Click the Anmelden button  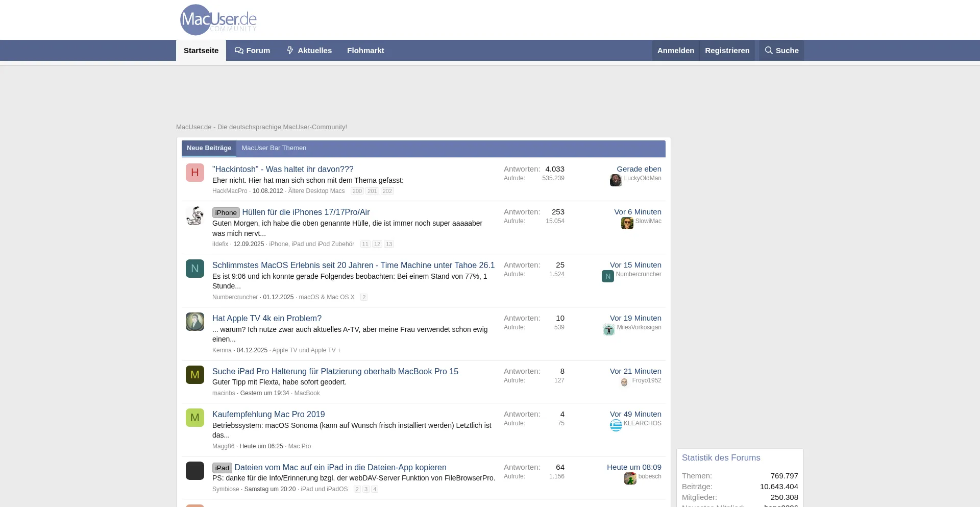(675, 51)
